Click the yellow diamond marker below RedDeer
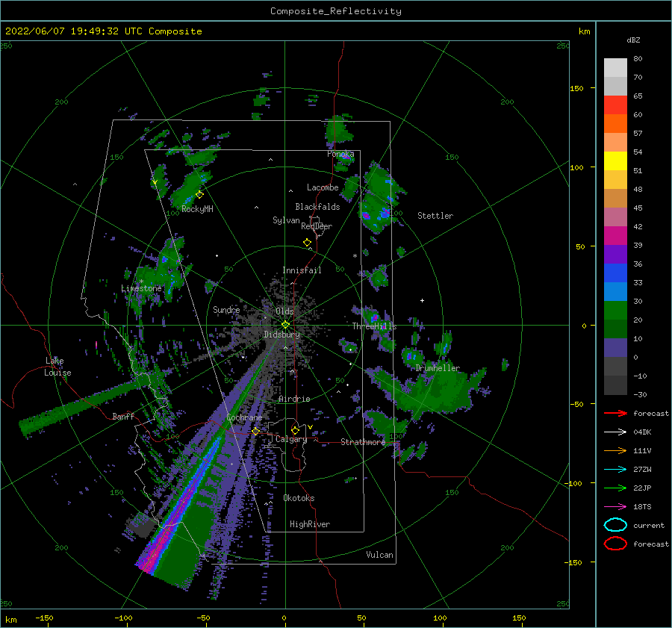 coord(307,243)
